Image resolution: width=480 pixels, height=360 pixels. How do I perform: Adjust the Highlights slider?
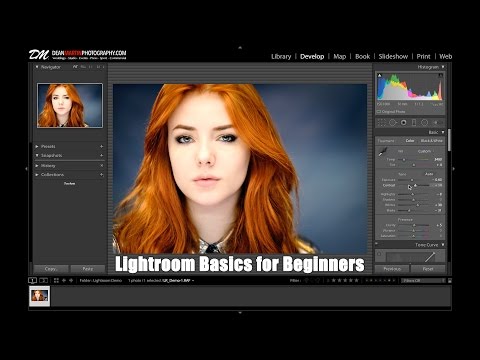pos(413,194)
